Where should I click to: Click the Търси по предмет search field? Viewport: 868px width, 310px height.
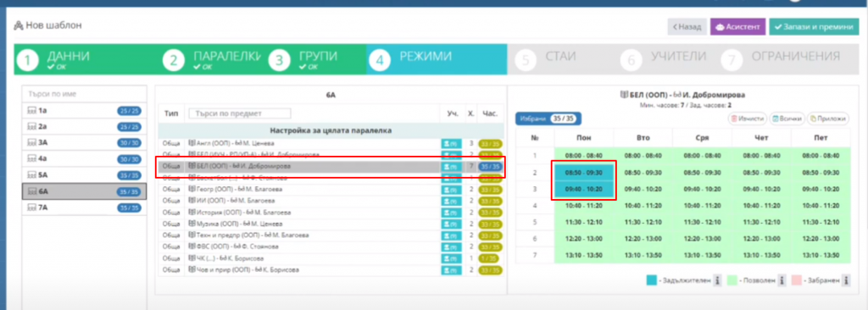click(x=240, y=113)
